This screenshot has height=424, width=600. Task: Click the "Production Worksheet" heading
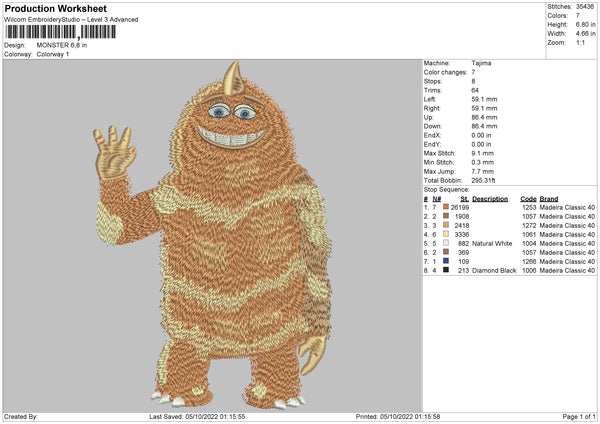pyautogui.click(x=55, y=8)
